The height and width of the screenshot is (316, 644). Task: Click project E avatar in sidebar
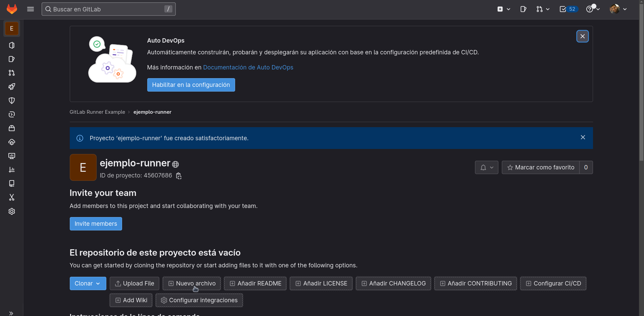(x=12, y=29)
